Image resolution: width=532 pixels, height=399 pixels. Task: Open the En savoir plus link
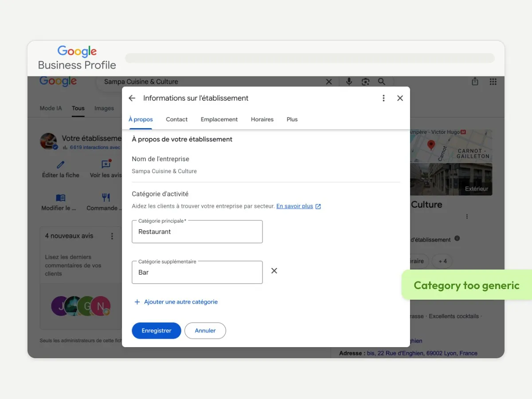pyautogui.click(x=295, y=207)
